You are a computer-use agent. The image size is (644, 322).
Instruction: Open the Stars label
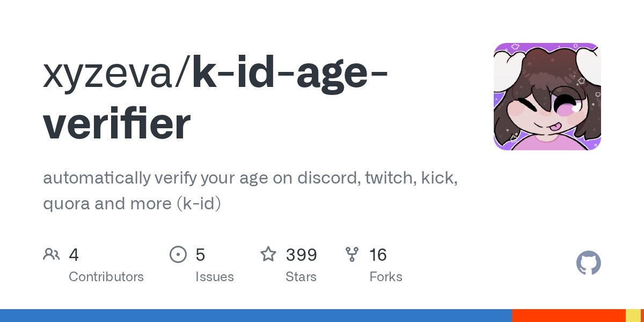coord(301,277)
